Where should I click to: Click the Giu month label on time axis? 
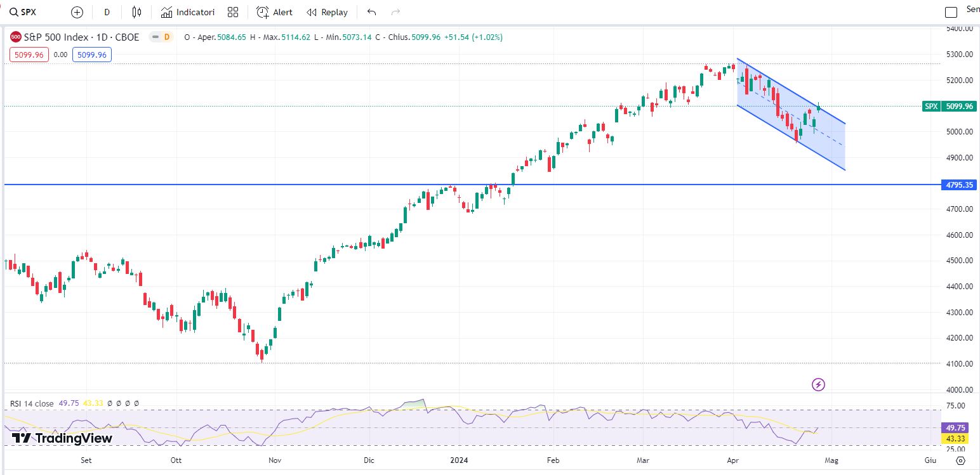tap(930, 460)
